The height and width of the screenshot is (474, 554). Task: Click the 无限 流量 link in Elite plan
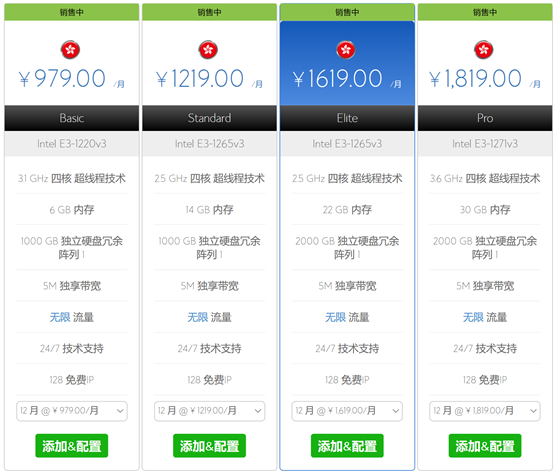pyautogui.click(x=347, y=317)
